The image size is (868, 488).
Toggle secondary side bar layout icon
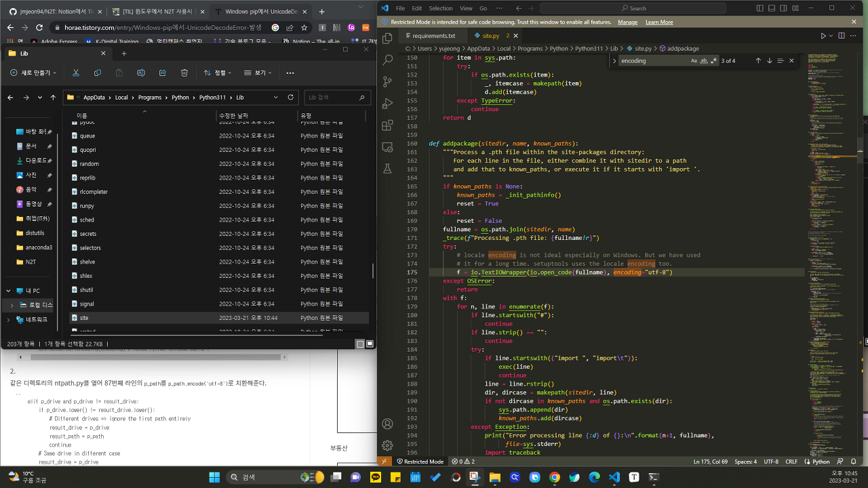[x=785, y=8]
